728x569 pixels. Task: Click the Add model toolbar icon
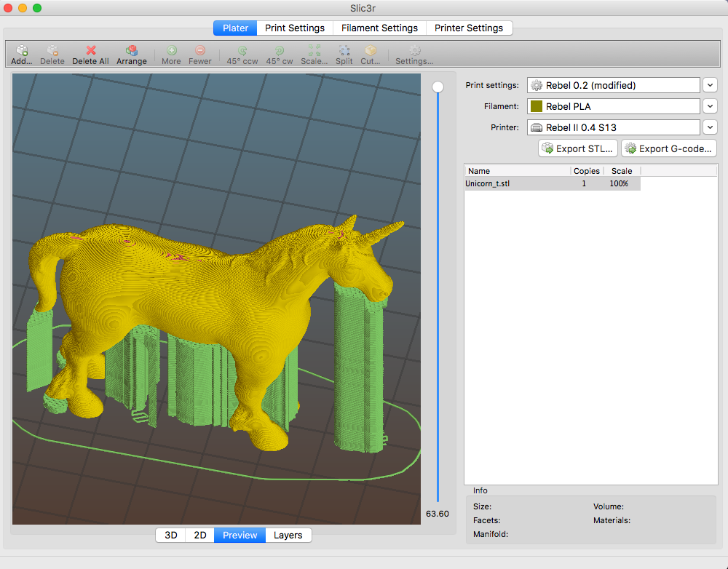pos(22,51)
